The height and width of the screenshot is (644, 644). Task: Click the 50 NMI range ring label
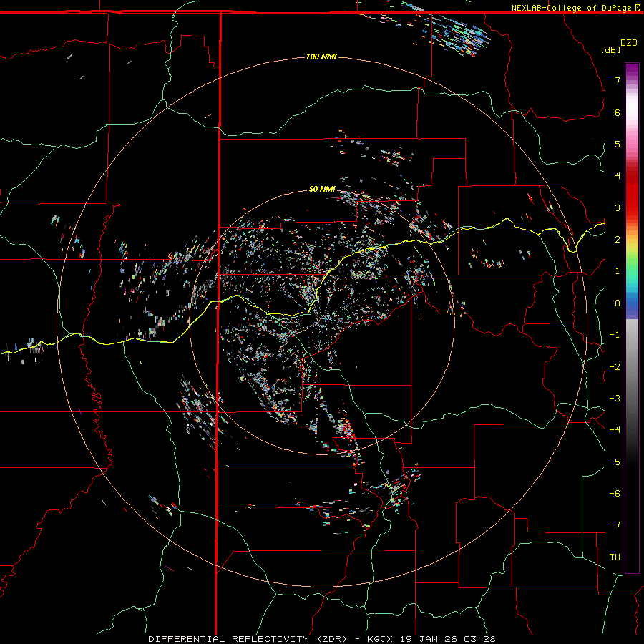click(x=322, y=189)
